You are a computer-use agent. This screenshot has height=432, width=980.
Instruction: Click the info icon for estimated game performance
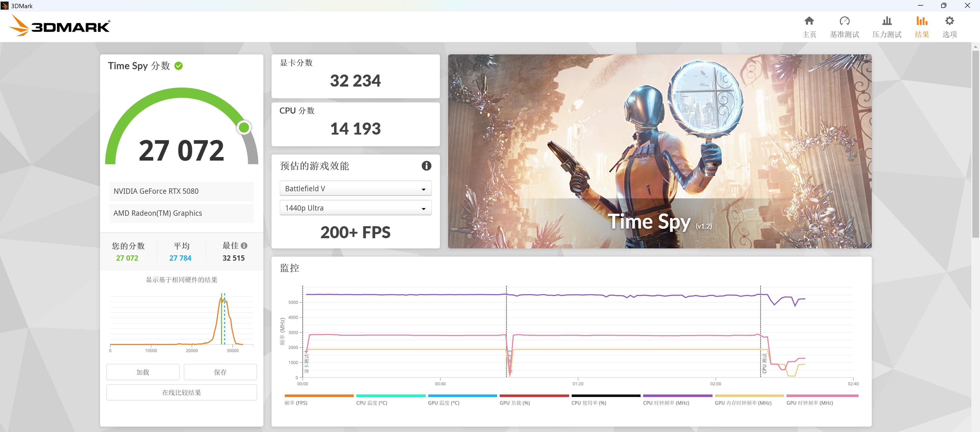(426, 165)
